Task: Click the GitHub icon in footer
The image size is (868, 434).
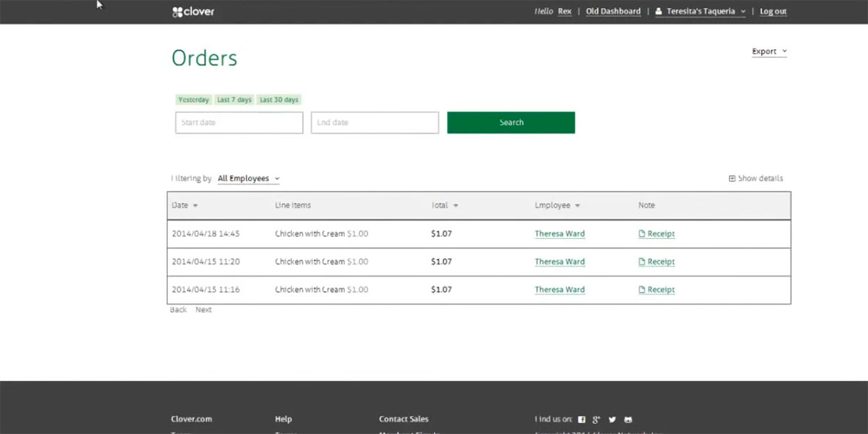Action: pos(628,420)
